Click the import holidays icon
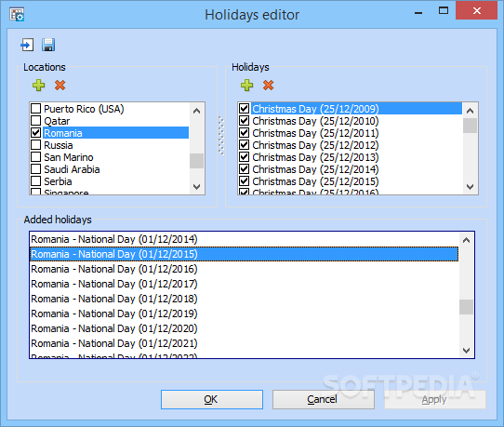The image size is (504, 427). tap(27, 45)
